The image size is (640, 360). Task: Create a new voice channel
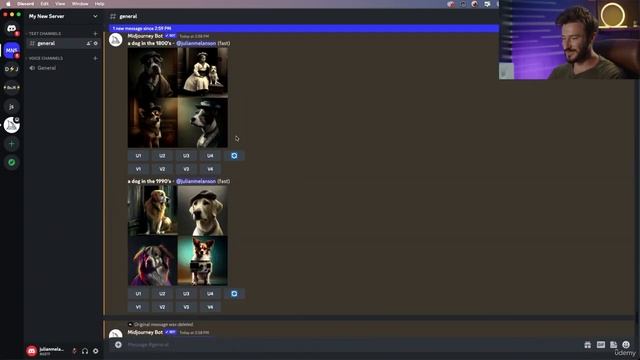95,58
